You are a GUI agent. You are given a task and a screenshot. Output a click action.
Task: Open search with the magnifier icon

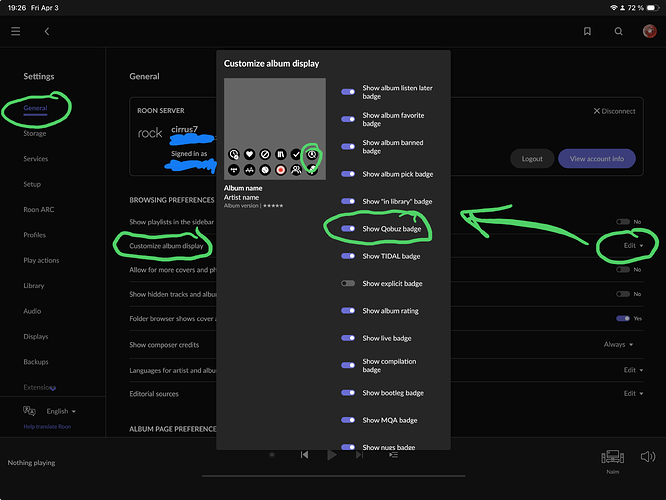pyautogui.click(x=618, y=31)
